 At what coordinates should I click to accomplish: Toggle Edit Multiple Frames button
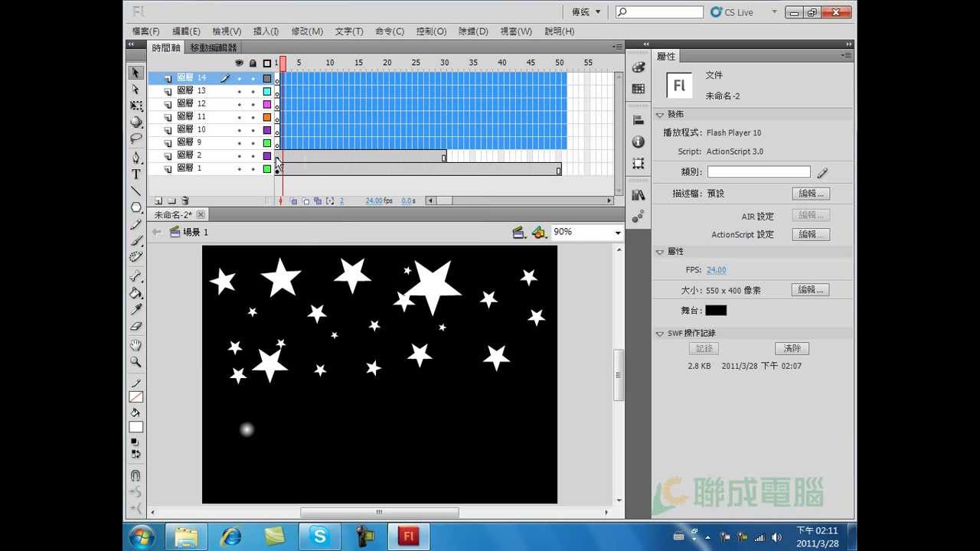[318, 201]
